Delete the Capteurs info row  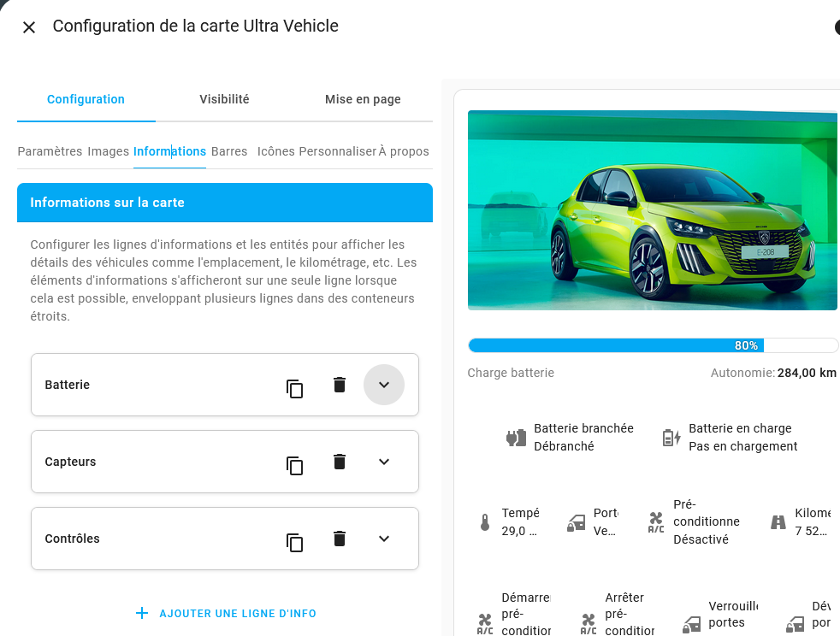click(x=339, y=462)
